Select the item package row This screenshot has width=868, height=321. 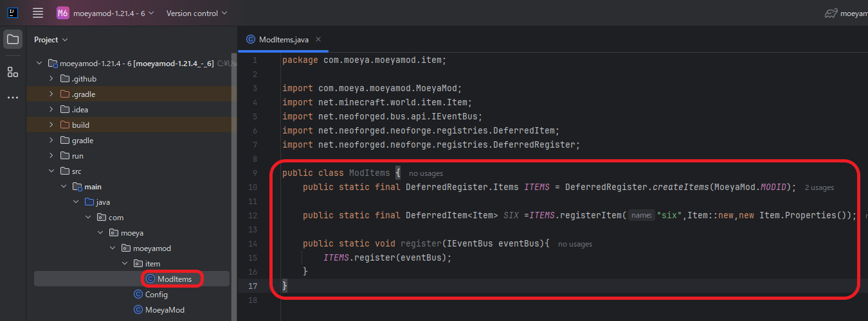pos(132,264)
